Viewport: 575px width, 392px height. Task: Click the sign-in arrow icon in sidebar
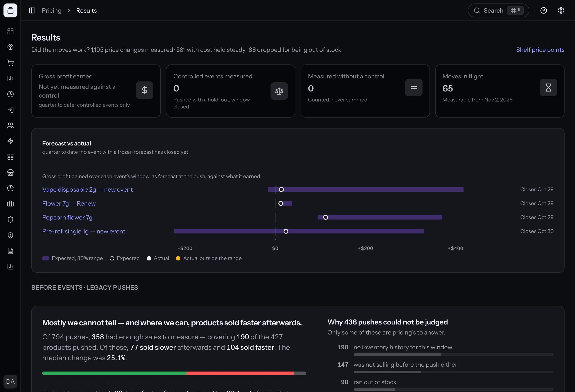pyautogui.click(x=10, y=110)
